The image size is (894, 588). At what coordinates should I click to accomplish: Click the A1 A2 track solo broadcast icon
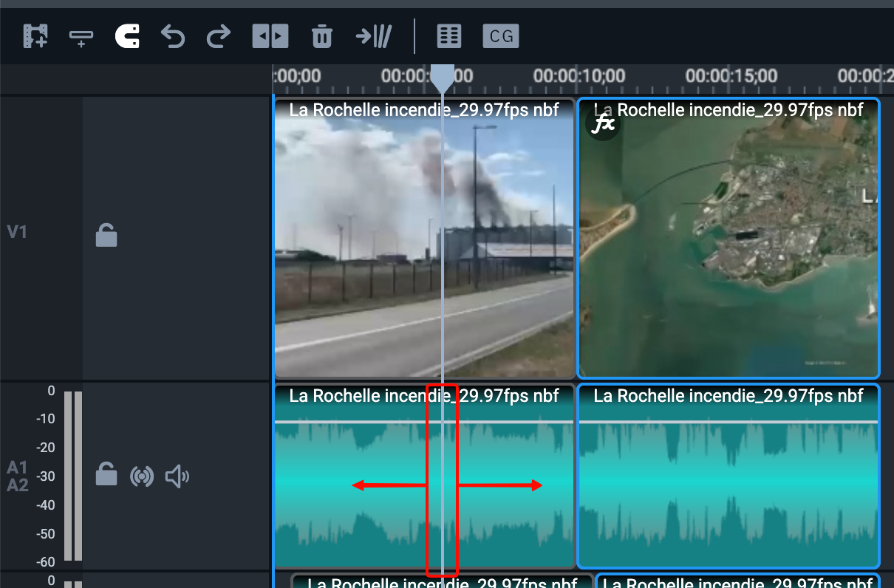point(142,476)
